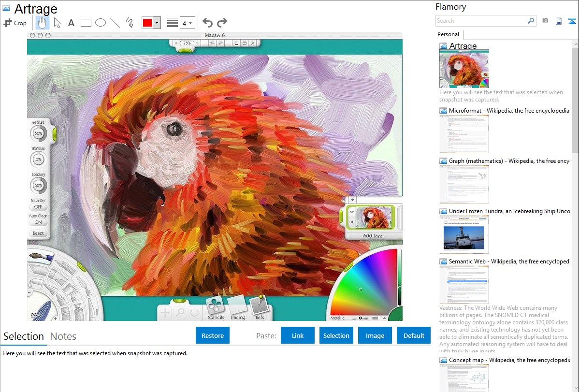
Task: Open the Personal tab
Action: click(x=448, y=34)
